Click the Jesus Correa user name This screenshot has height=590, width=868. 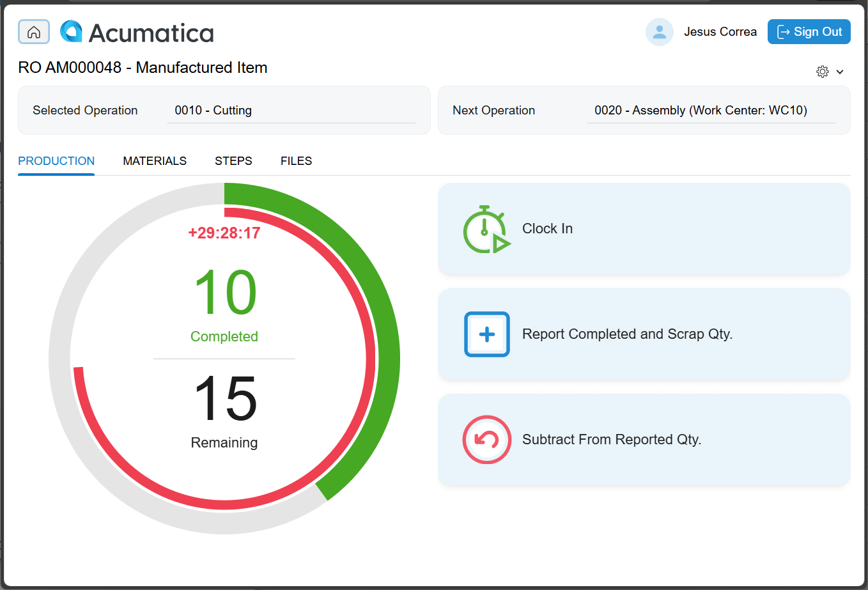(x=720, y=32)
